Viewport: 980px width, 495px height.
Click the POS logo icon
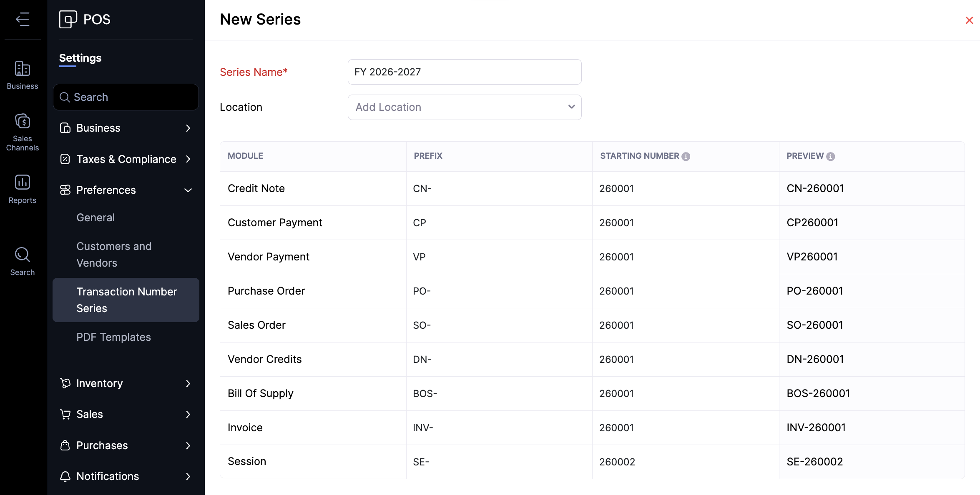point(68,19)
